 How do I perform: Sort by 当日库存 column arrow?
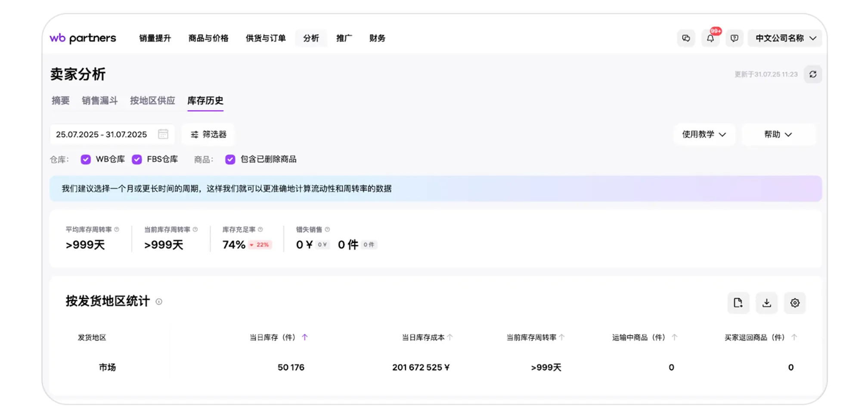tap(305, 337)
